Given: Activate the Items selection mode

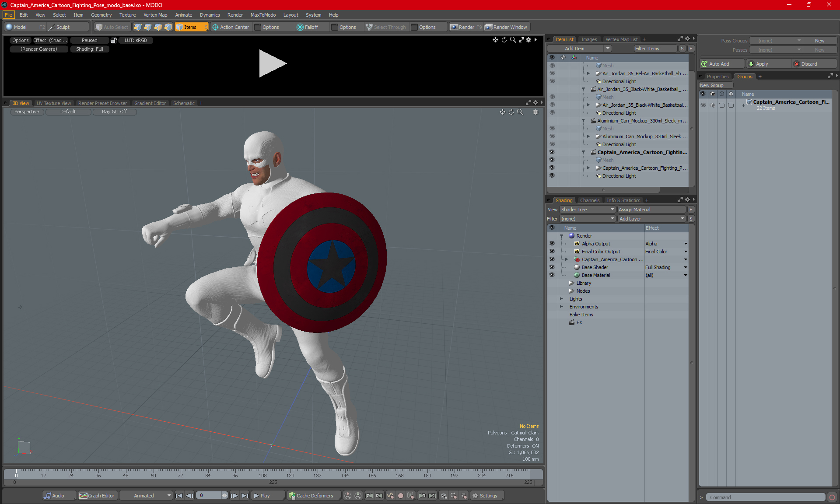Looking at the screenshot, I should tap(191, 27).
